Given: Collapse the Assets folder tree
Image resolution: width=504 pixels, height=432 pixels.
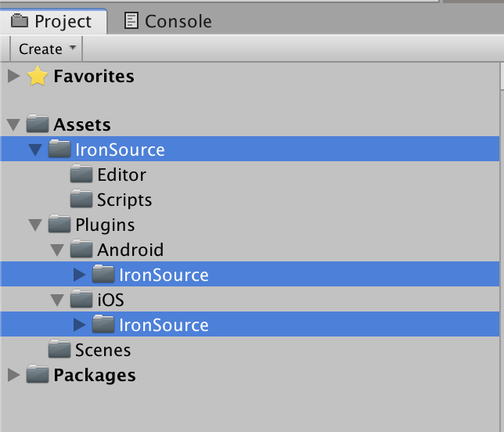Looking at the screenshot, I should (13, 124).
